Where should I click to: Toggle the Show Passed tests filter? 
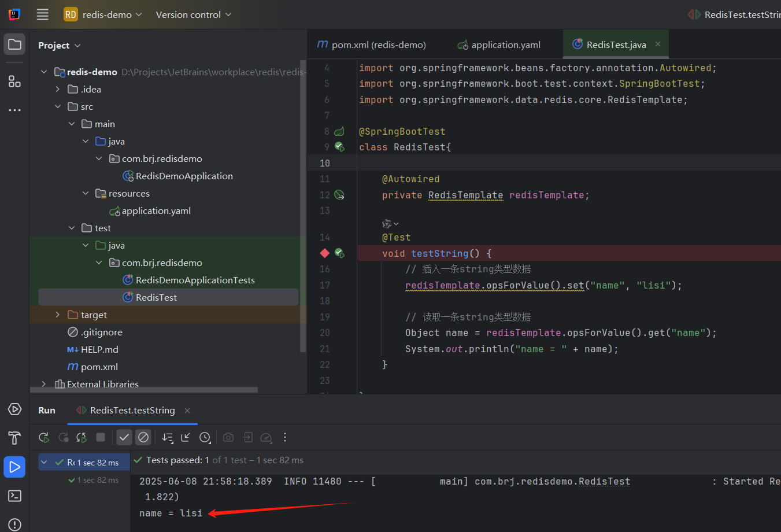(124, 438)
